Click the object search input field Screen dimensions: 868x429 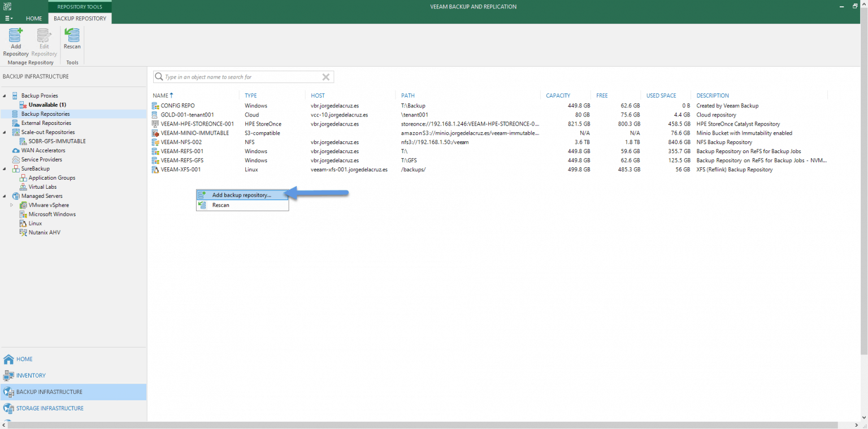click(237, 77)
